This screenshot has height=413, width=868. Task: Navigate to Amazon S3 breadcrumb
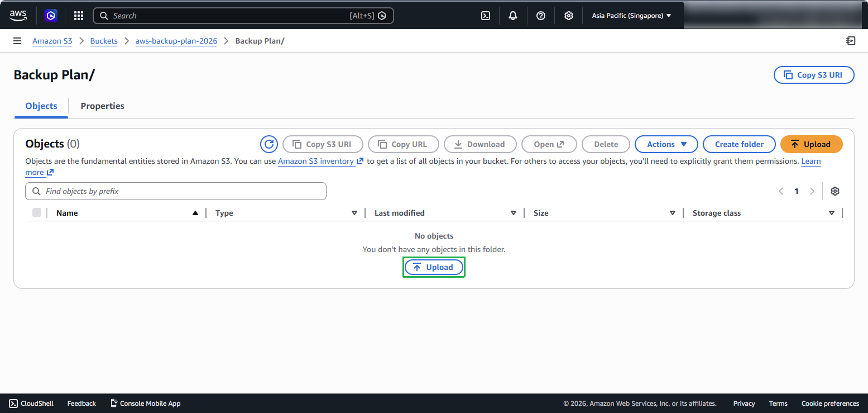pos(52,41)
